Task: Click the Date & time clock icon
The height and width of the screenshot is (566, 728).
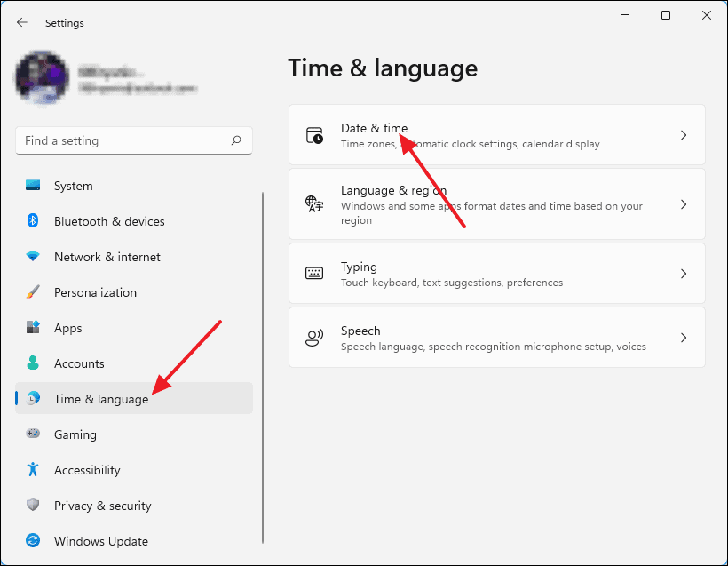Action: 314,134
